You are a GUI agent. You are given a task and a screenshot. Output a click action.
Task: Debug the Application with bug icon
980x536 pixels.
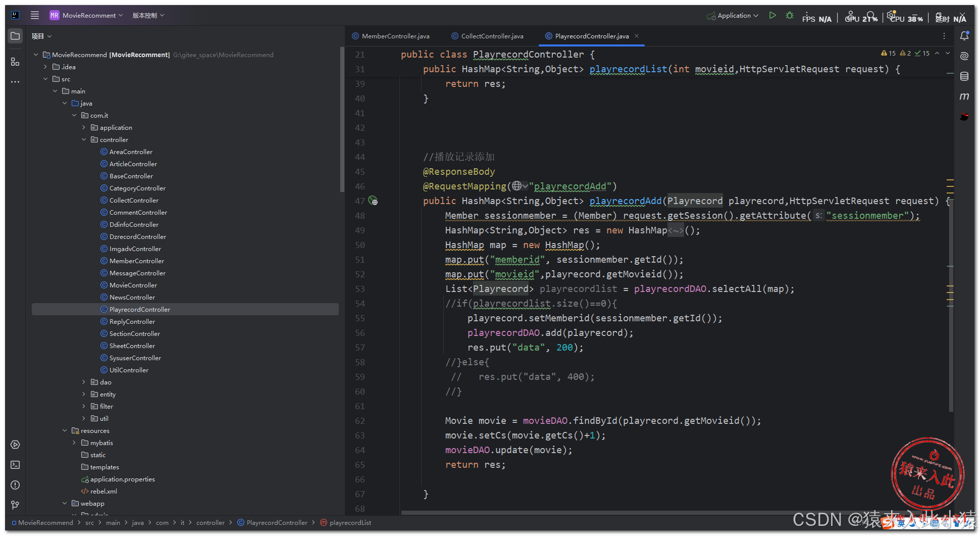click(790, 16)
